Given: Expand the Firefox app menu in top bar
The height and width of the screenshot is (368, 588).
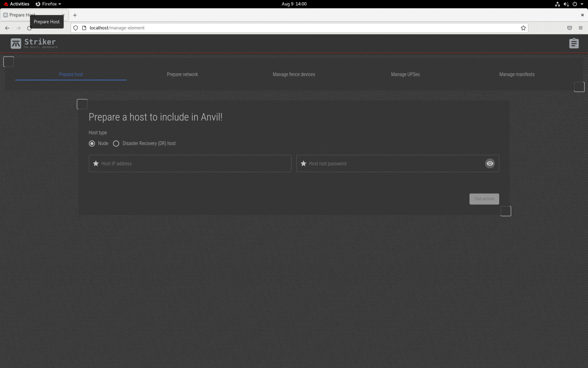Looking at the screenshot, I should coord(49,4).
